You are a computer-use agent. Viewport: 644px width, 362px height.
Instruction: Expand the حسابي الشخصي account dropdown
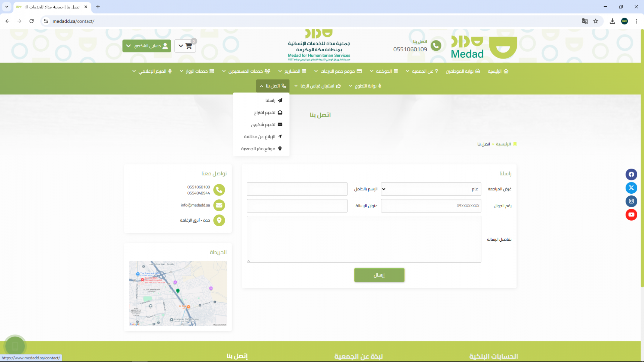147,46
